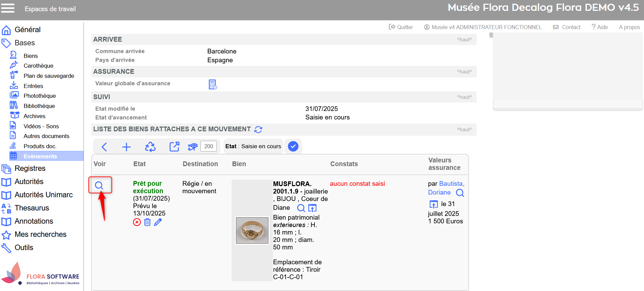The height and width of the screenshot is (291, 644).
Task: Click the Quitter link
Action: [x=401, y=27]
